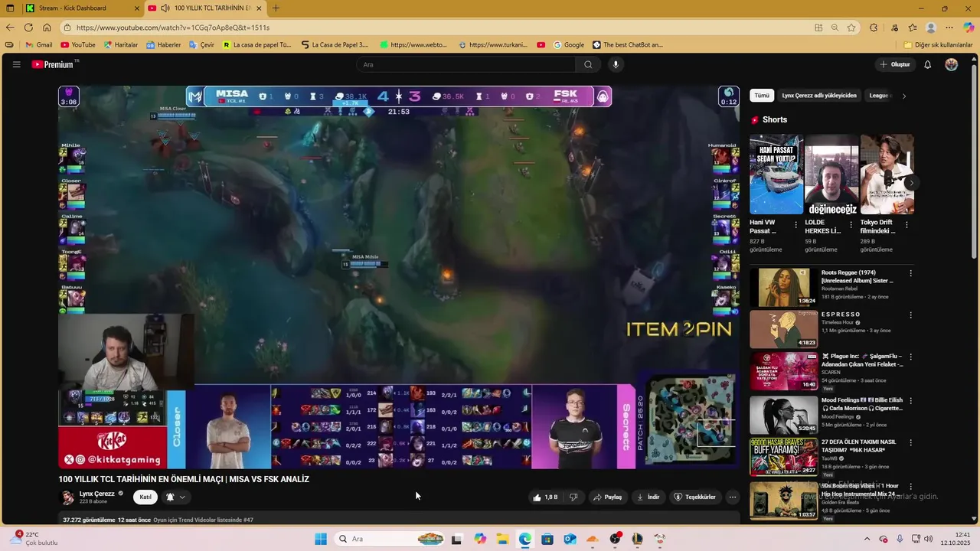Select Lynx Çerezz adlı yükleyiciden chip
The width and height of the screenshot is (980, 551).
point(819,96)
